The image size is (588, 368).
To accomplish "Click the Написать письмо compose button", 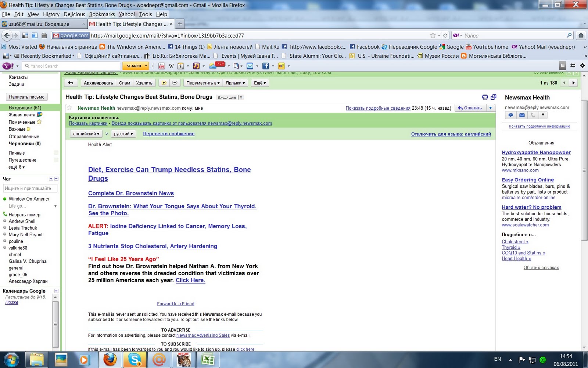I will click(x=27, y=97).
